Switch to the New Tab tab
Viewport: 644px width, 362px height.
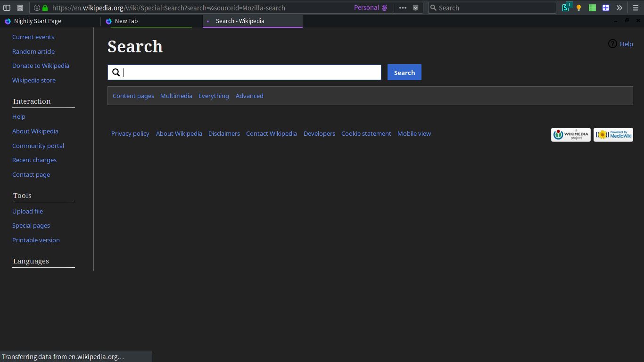coord(126,21)
